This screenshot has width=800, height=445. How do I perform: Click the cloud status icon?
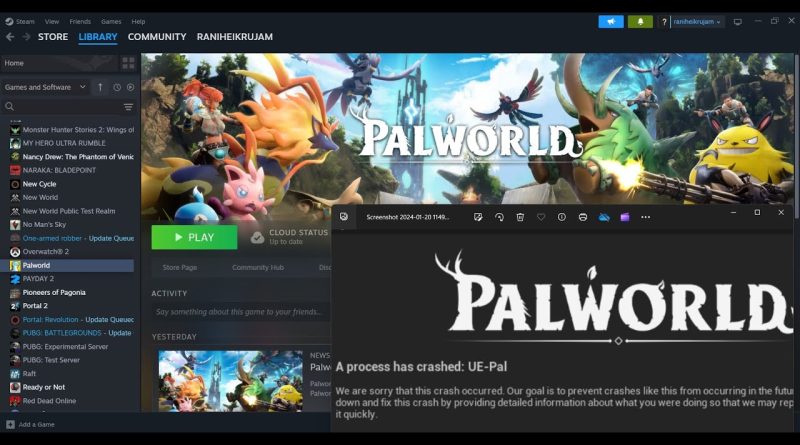click(x=257, y=237)
